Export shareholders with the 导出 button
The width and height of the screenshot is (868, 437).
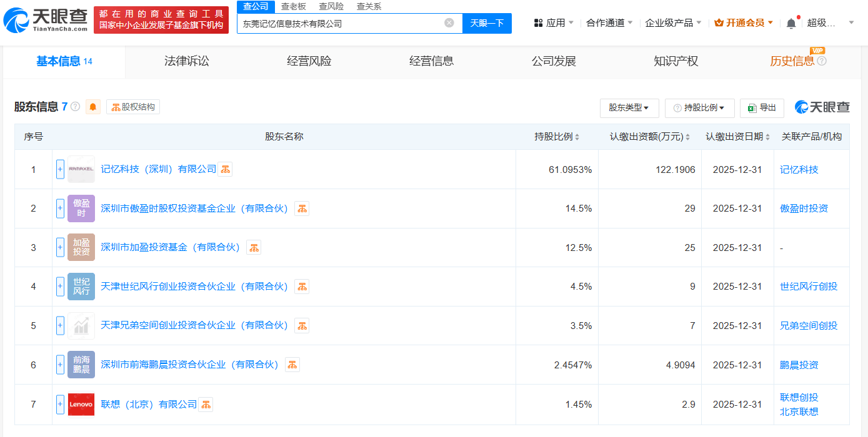pyautogui.click(x=762, y=107)
